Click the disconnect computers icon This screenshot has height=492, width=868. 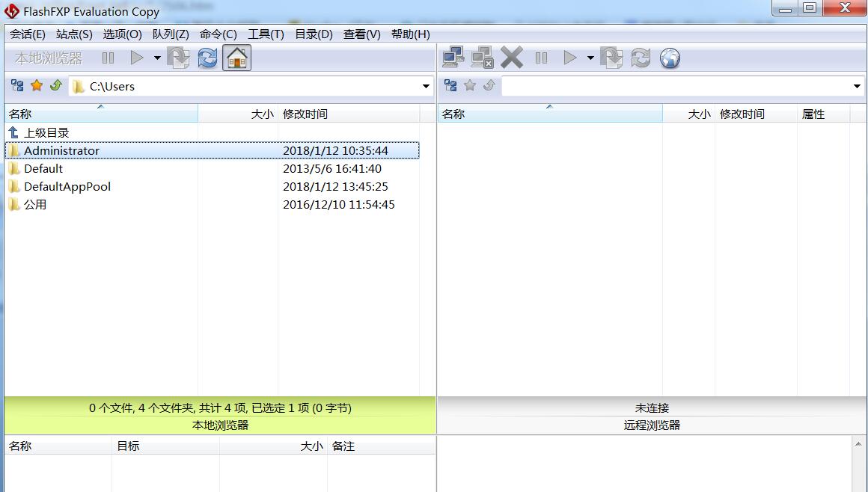pyautogui.click(x=482, y=58)
